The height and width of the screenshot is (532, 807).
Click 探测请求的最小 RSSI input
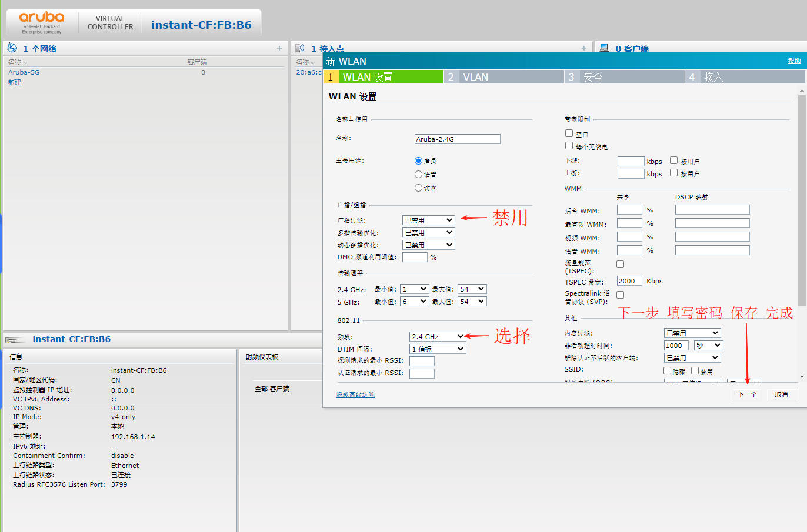tap(422, 361)
